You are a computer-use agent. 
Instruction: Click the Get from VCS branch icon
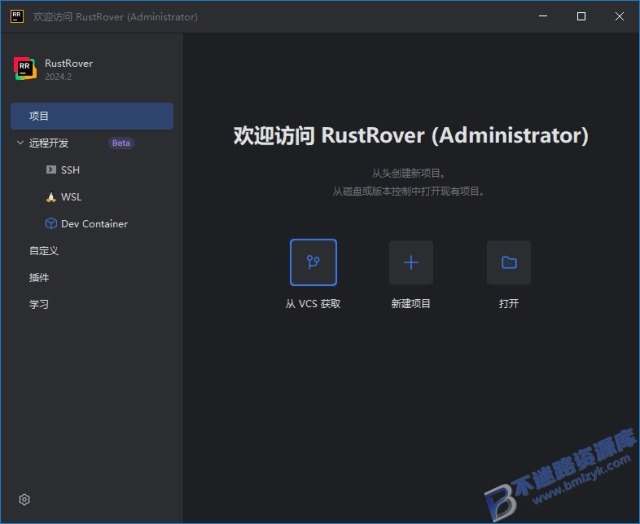(313, 262)
